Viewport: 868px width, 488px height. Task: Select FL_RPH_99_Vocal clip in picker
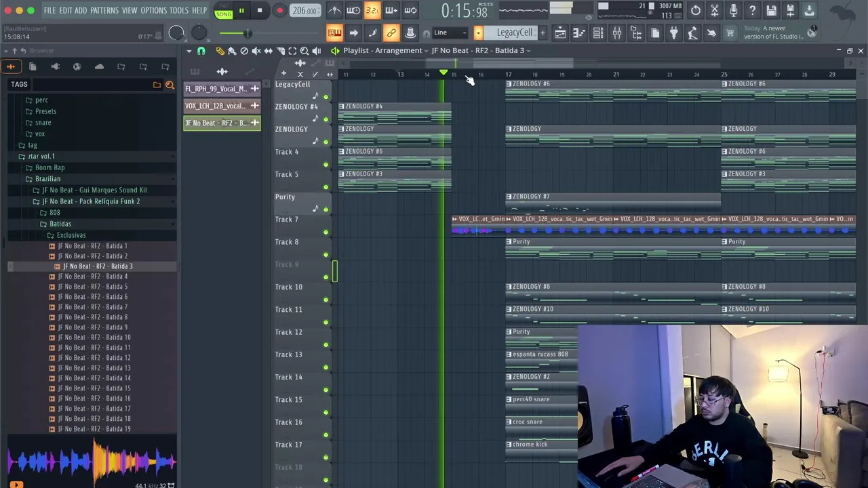(x=222, y=89)
